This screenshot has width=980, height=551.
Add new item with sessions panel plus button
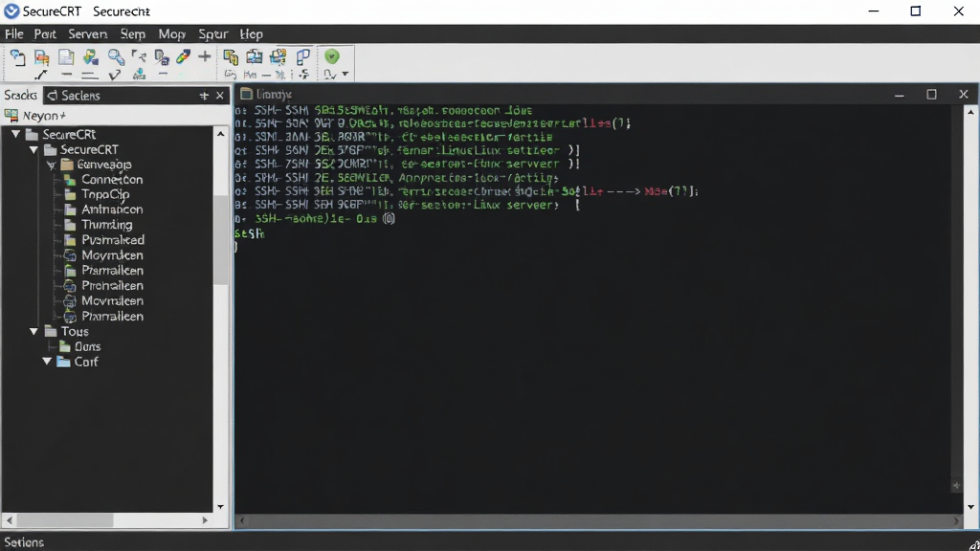[204, 96]
